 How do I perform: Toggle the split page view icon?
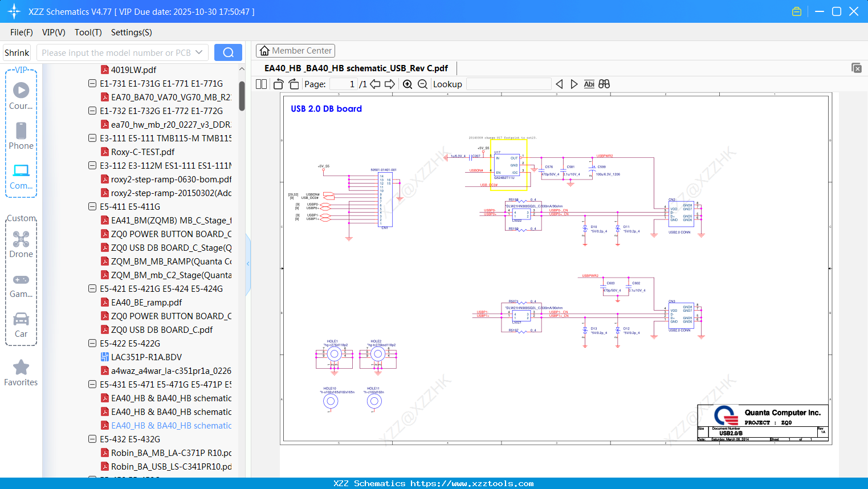click(261, 84)
